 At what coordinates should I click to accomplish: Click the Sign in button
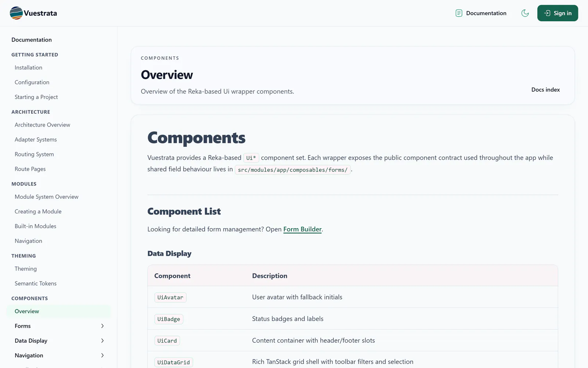557,13
